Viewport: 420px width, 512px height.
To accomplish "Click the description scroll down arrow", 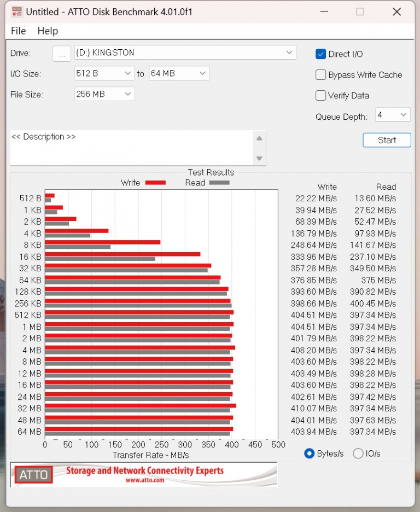I will 259,159.
